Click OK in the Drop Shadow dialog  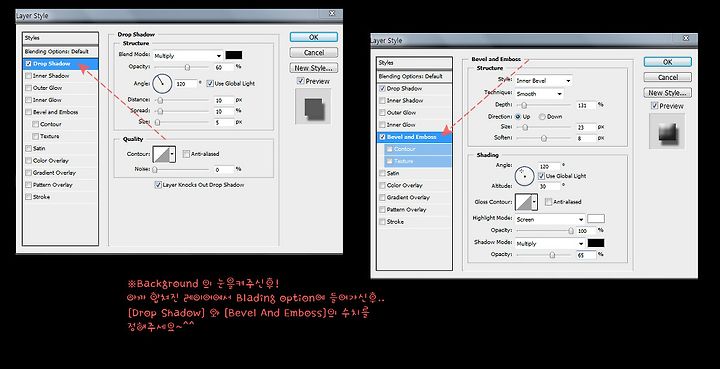click(x=314, y=37)
